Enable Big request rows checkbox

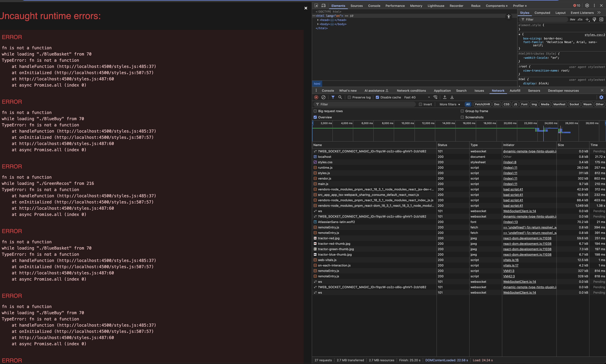[x=315, y=111]
